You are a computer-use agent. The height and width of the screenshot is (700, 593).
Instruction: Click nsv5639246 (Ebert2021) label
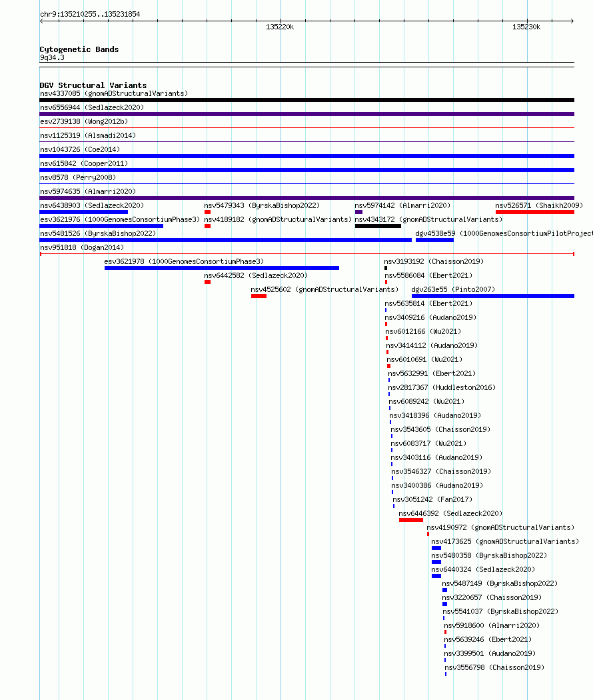(488, 639)
